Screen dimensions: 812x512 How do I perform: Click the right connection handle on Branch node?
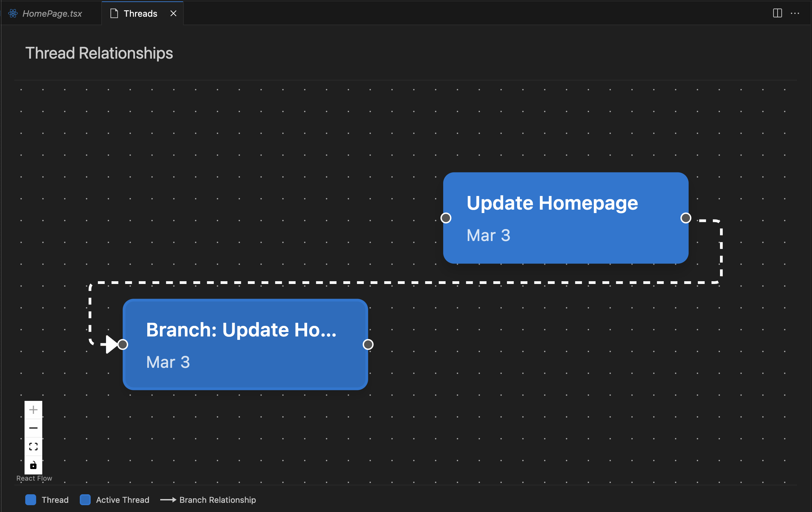[x=368, y=345]
